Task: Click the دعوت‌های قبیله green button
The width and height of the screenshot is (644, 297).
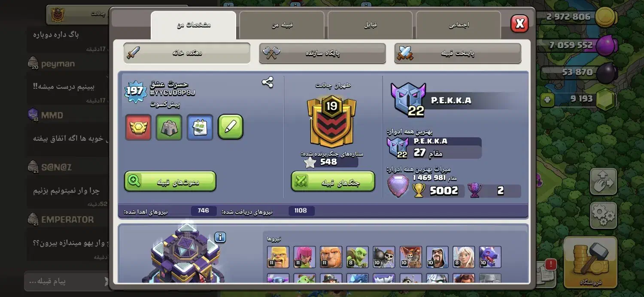Action: (170, 181)
